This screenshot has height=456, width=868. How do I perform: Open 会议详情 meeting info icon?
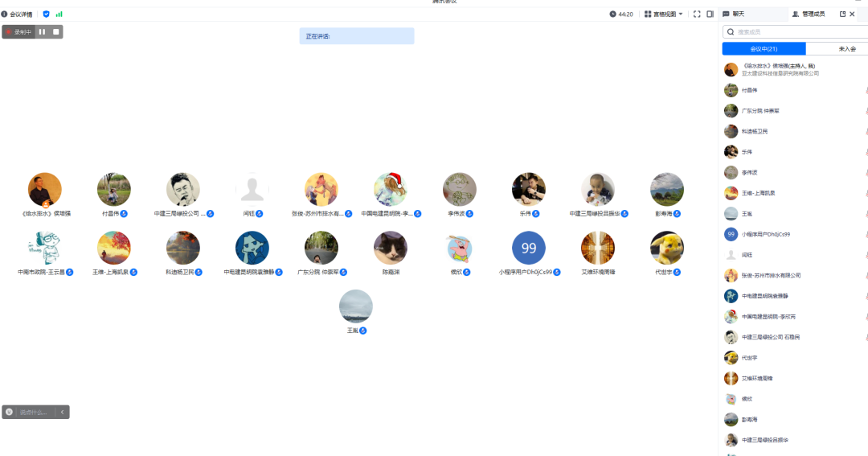coord(5,14)
